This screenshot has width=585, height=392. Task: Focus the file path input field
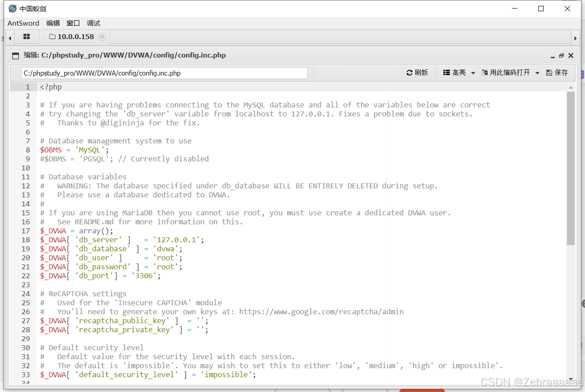pyautogui.click(x=164, y=73)
